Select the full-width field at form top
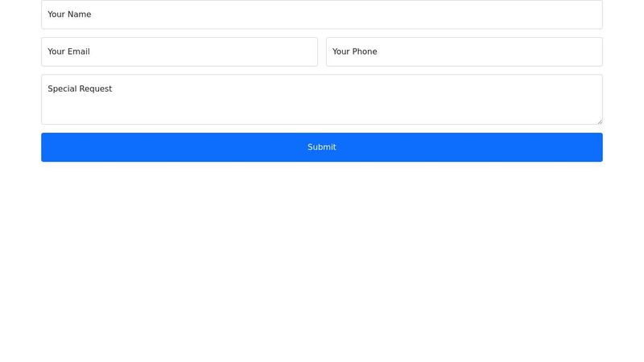The image size is (644, 362). pos(322,14)
